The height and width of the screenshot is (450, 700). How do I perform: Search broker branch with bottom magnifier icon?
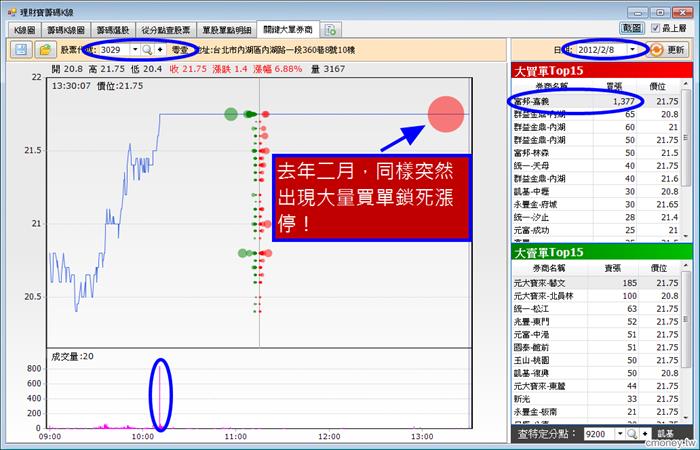tap(632, 433)
